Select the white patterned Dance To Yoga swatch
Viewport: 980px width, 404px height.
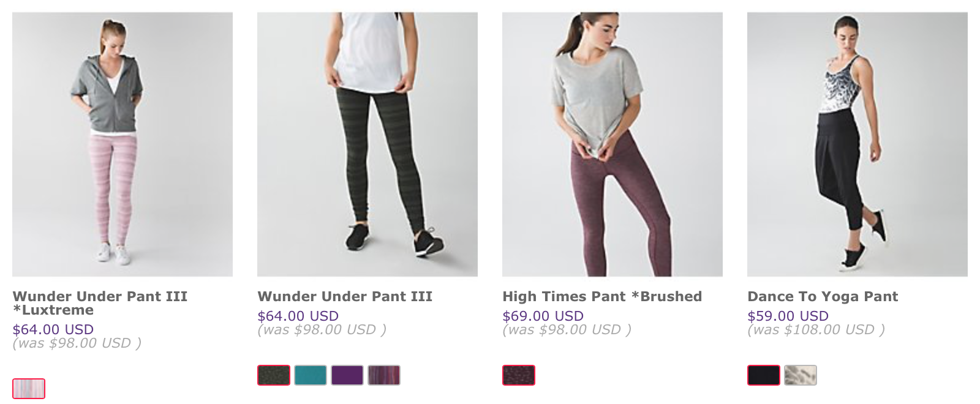click(x=801, y=375)
